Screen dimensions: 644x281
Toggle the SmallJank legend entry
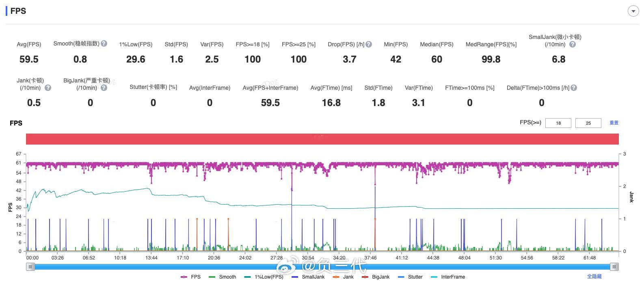pyautogui.click(x=308, y=277)
